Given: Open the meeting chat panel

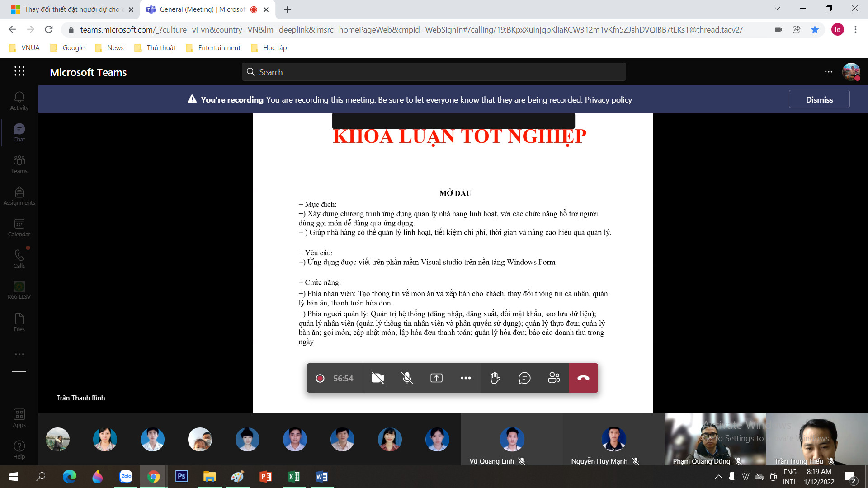Looking at the screenshot, I should click(524, 378).
